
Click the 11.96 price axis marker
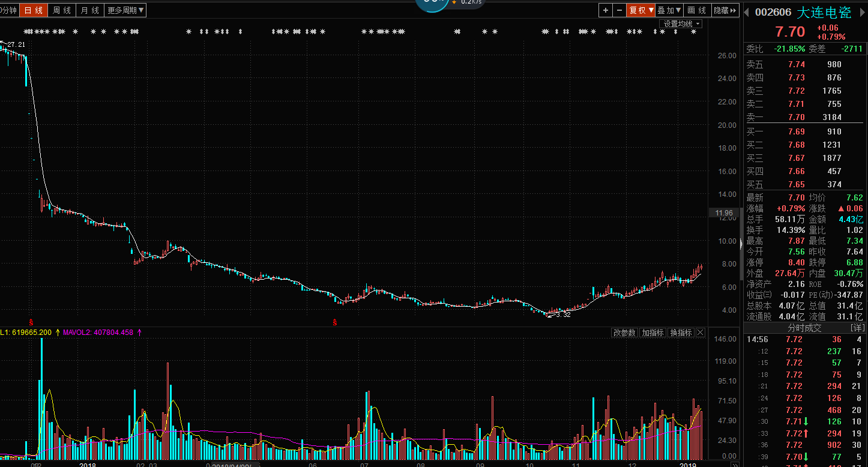(x=724, y=213)
